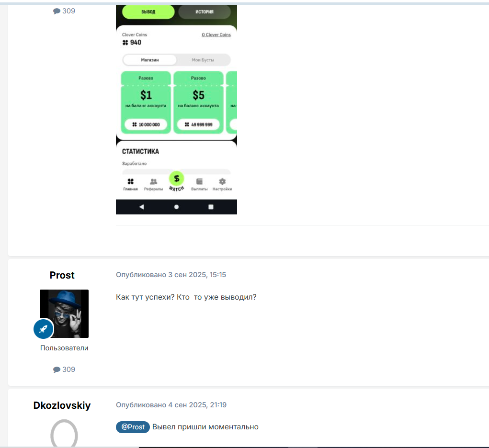Click the green WATCH dollar icon
Viewport: 489px width, 448px height.
pyautogui.click(x=177, y=179)
